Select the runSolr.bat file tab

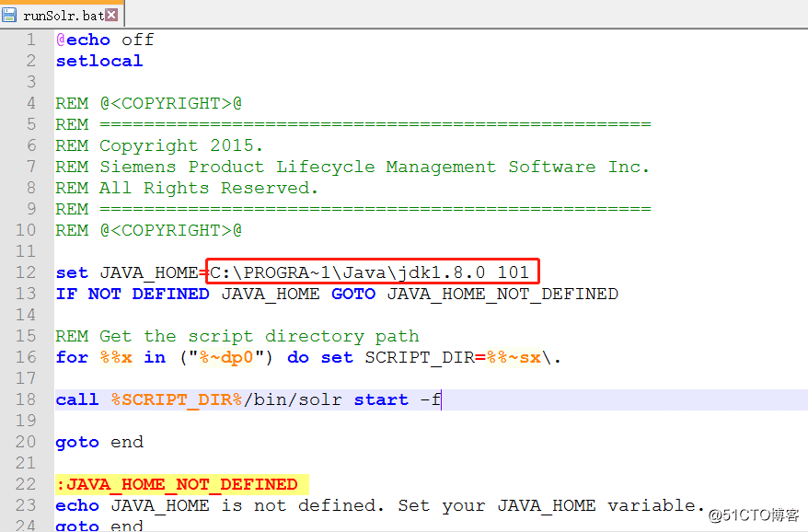point(62,15)
